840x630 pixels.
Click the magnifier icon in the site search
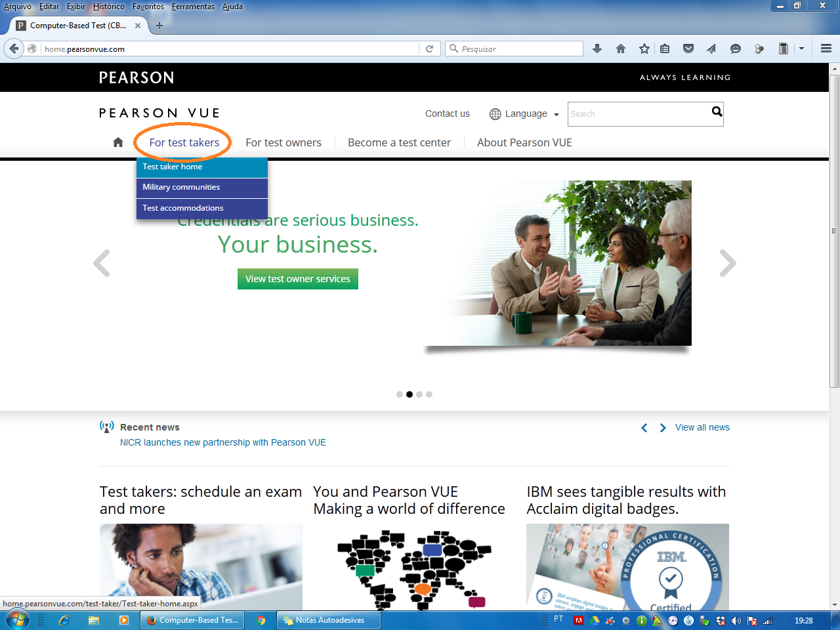717,112
